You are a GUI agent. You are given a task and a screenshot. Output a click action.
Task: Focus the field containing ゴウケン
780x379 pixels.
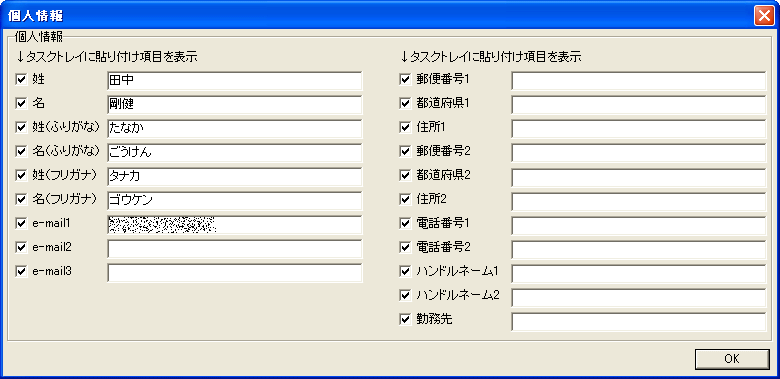(x=234, y=200)
